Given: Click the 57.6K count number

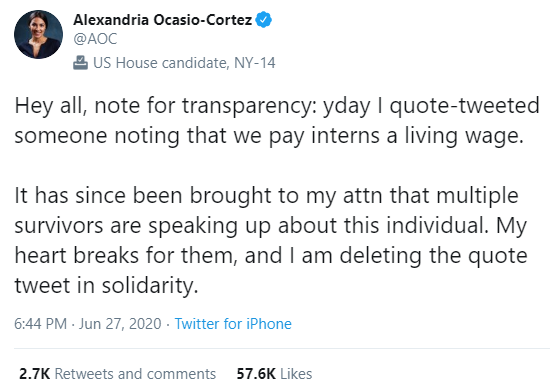Looking at the screenshot, I should (256, 374).
